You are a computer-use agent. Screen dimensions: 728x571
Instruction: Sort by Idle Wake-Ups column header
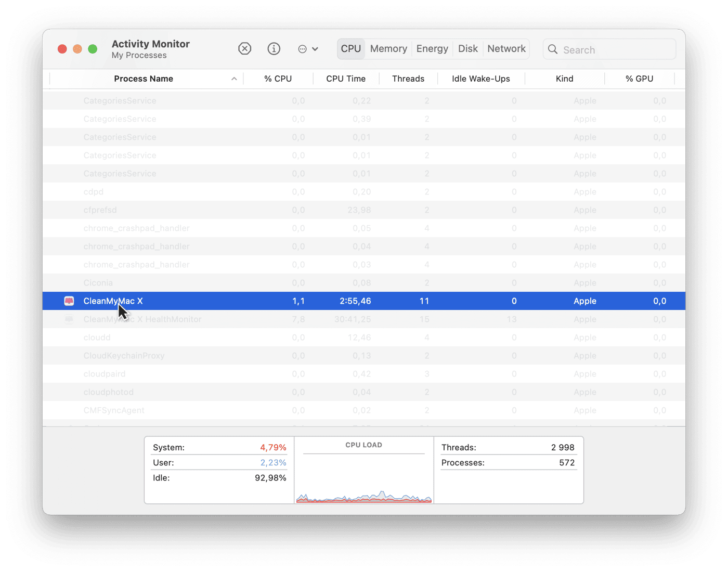tap(481, 79)
